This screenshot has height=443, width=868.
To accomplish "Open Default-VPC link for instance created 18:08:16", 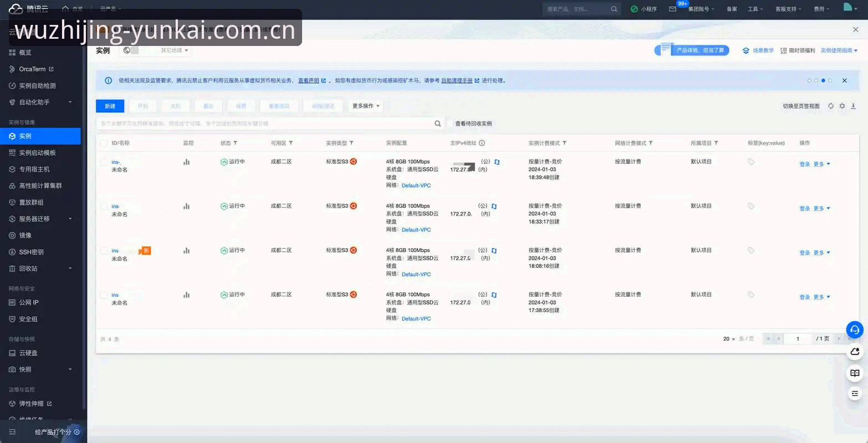I will click(x=416, y=274).
